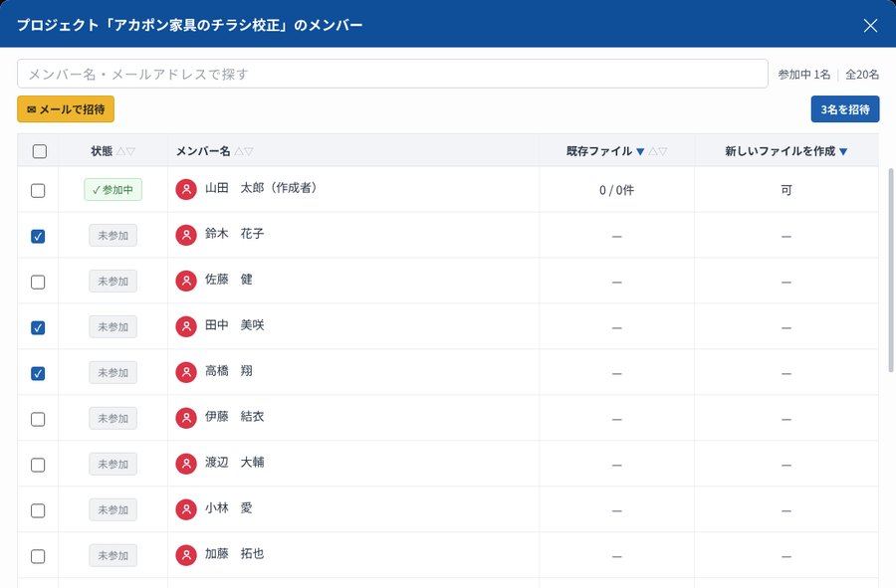Uncheck the box for 高橋 翔
Screen dimensions: 896x588
click(38, 373)
